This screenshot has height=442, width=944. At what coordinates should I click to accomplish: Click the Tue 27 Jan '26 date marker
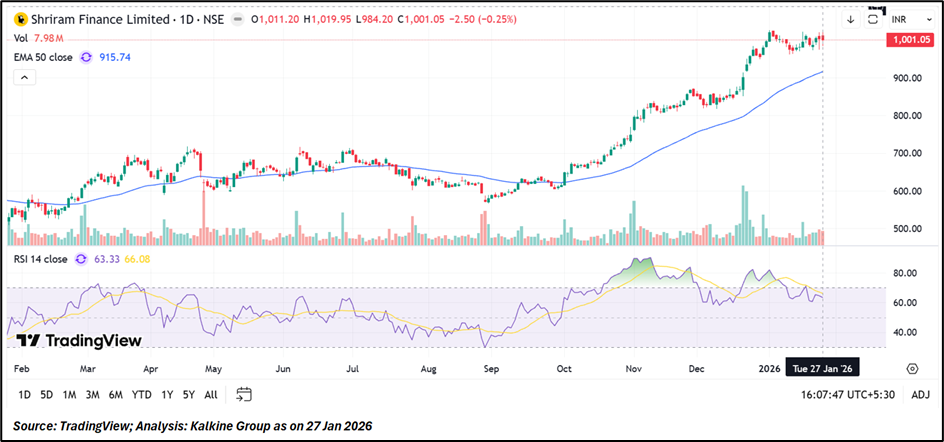tap(822, 368)
